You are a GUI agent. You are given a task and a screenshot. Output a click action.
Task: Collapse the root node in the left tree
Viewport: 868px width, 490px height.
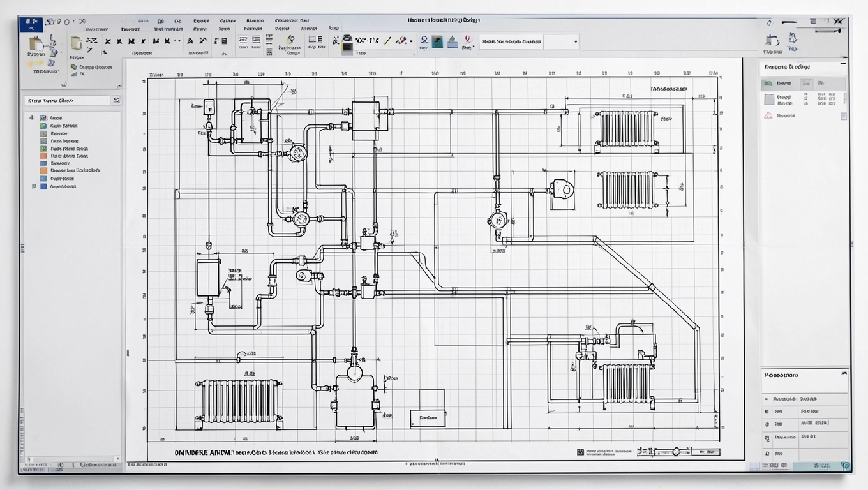pyautogui.click(x=31, y=118)
